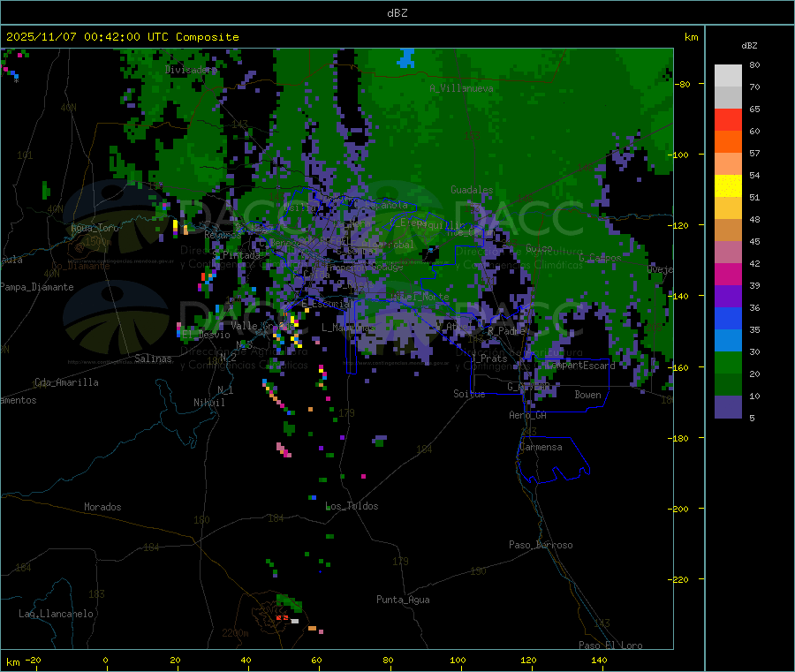Click the Soitue location label
The image size is (795, 672).
[x=469, y=394]
